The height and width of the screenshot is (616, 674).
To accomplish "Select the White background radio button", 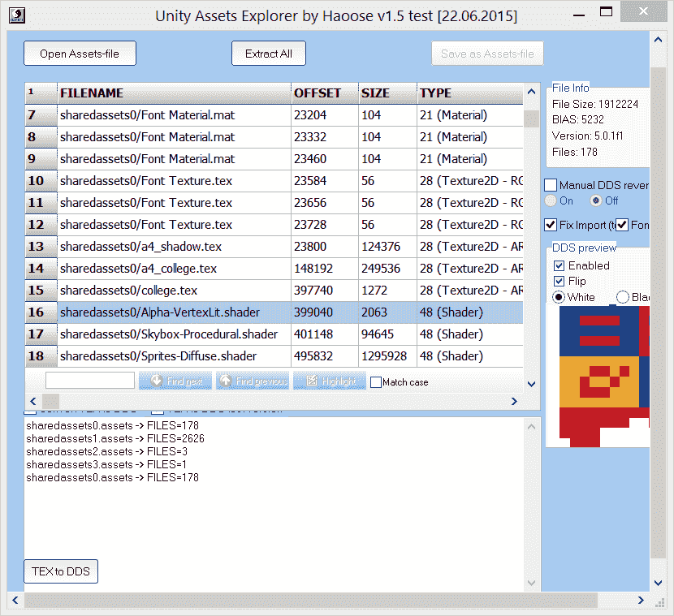I will coord(558,297).
